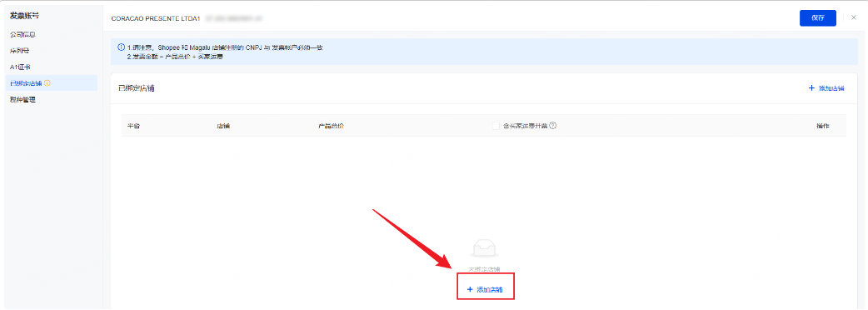Viewport: 868px width, 310px height.
Task: Click the question mark help icon beside 含买家运费开票
Action: [552, 126]
